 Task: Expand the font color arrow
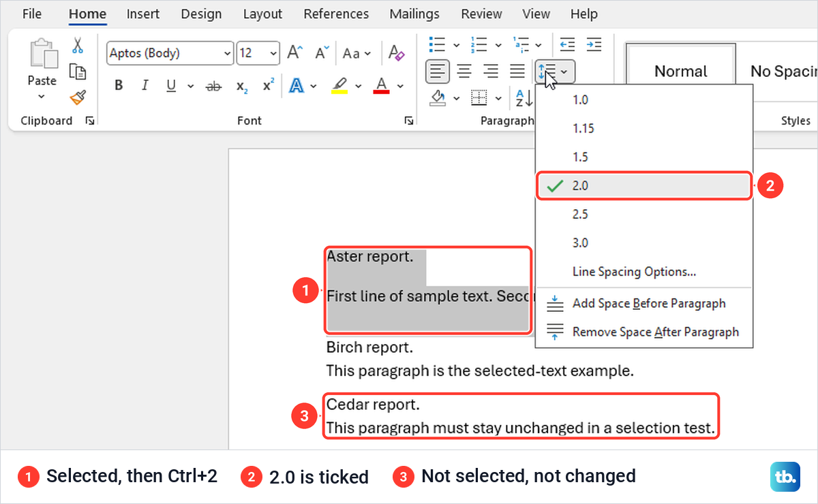coord(400,86)
